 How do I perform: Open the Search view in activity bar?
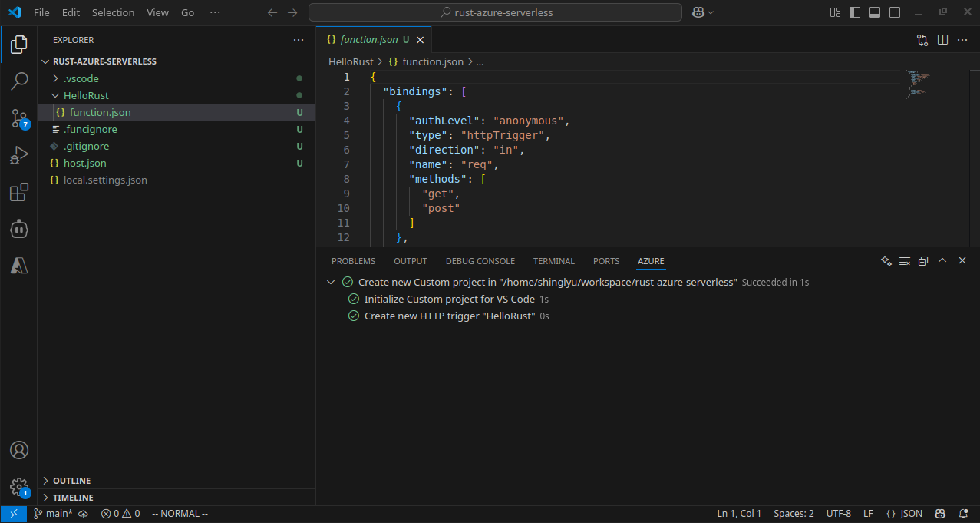19,81
